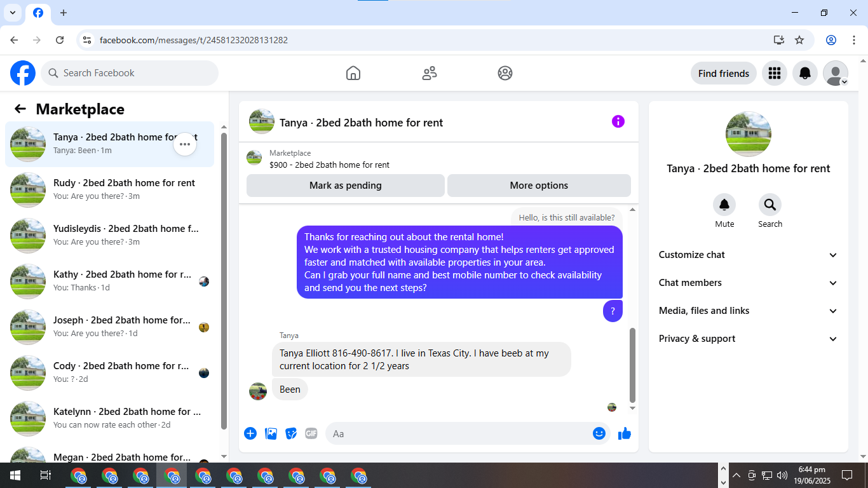Open Kathy's conversation
This screenshot has width=868, height=488.
pos(110,281)
